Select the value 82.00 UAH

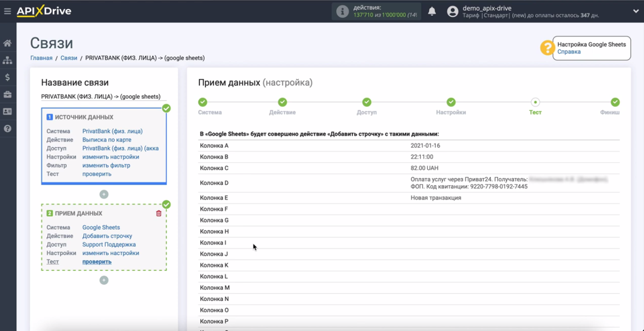425,168
